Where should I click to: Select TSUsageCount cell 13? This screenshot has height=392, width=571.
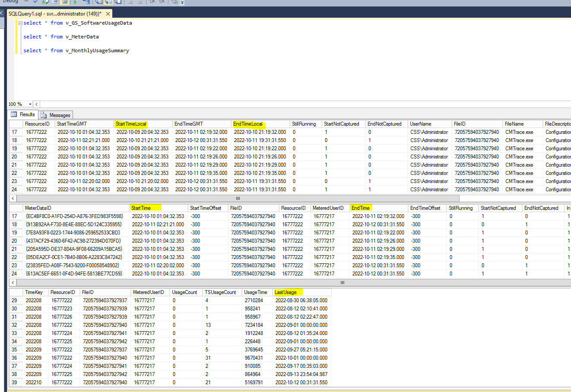click(222, 325)
